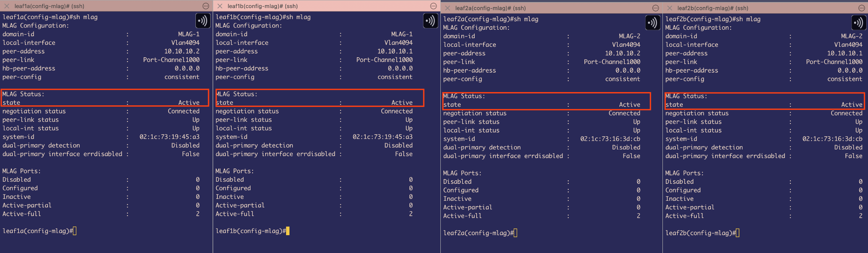Click broadcast input icon in leaf1a pane
Image resolution: width=868 pixels, height=253 pixels.
coord(203,20)
